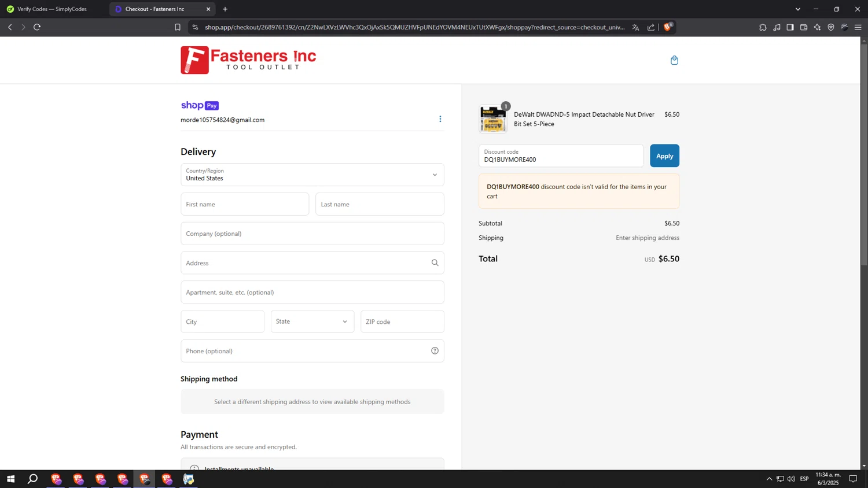Click the Fasteners Inc Tool Outlet logo
868x488 pixels.
(x=248, y=60)
